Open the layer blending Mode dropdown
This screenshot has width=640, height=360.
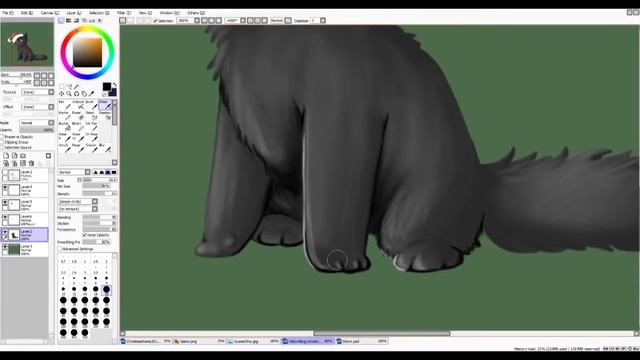tap(37, 122)
